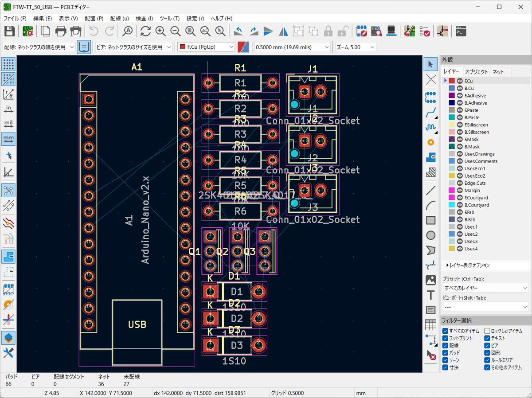Open the 編集 (E) menu
This screenshot has width=532, height=398.
click(43, 19)
